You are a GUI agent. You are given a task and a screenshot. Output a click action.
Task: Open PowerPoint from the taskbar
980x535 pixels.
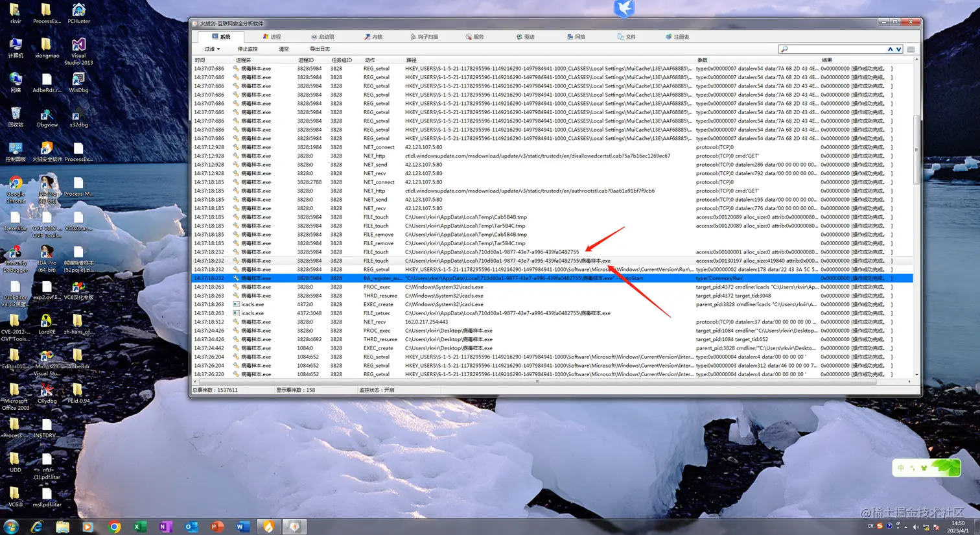click(x=216, y=527)
